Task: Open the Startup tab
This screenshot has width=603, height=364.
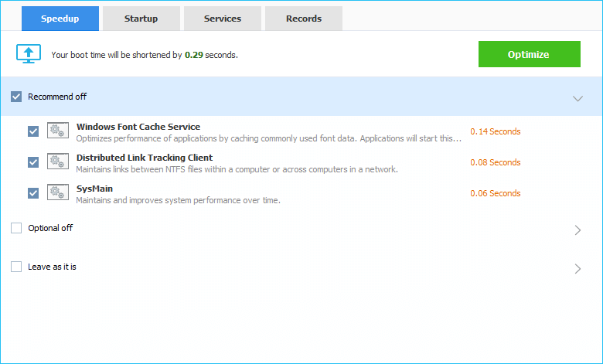Action: click(141, 19)
